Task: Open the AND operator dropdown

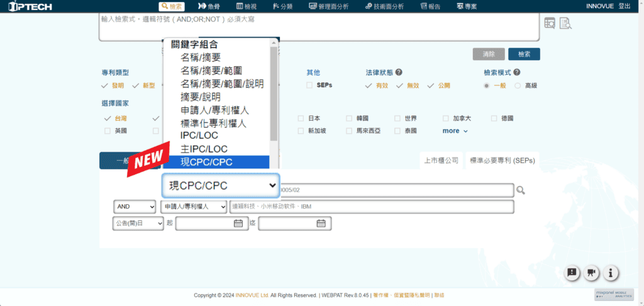Action: [x=135, y=207]
